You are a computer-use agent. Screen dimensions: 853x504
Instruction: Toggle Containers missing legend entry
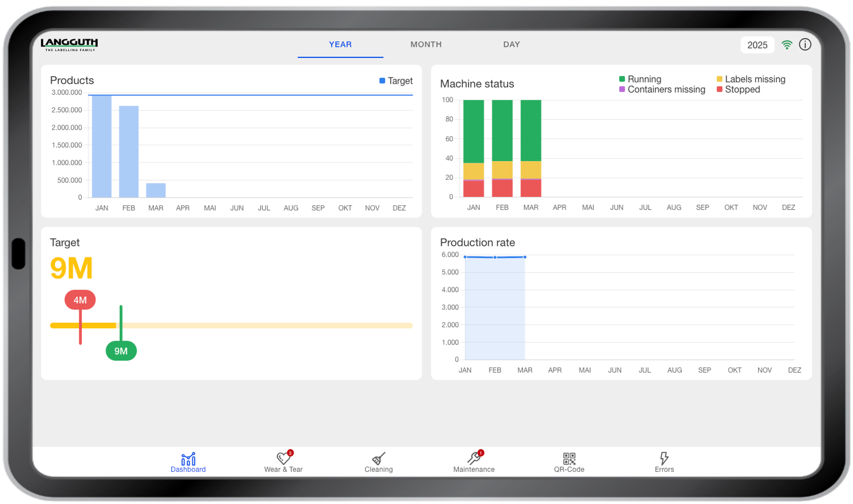(662, 90)
